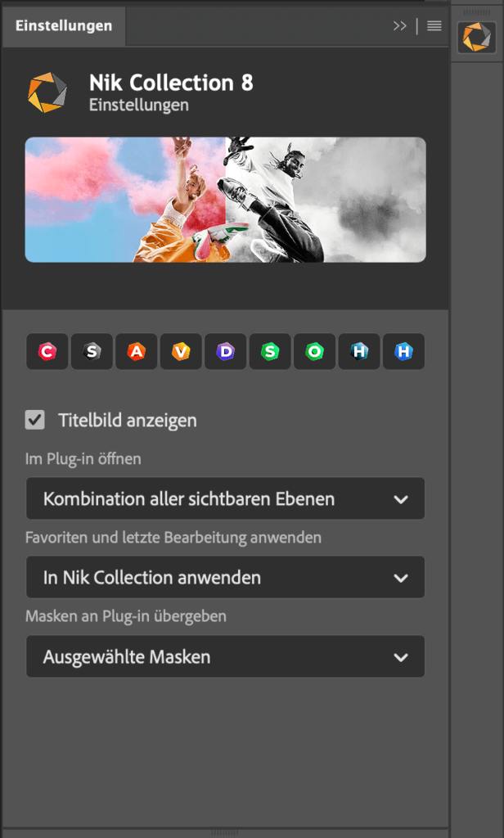Click the Nik Collection icon in the collapsed dock
The width and height of the screenshot is (504, 838).
(477, 38)
